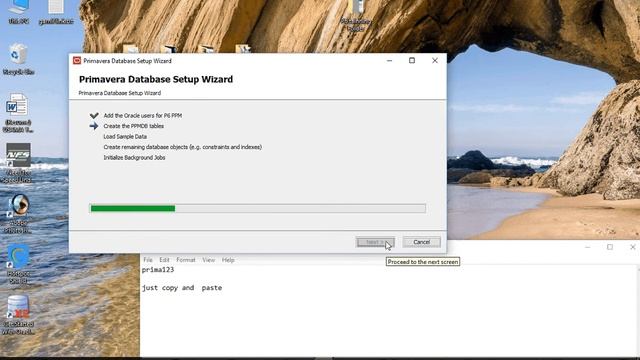The height and width of the screenshot is (360, 640).
Task: Click the This PC desktop icon
Action: (18, 11)
